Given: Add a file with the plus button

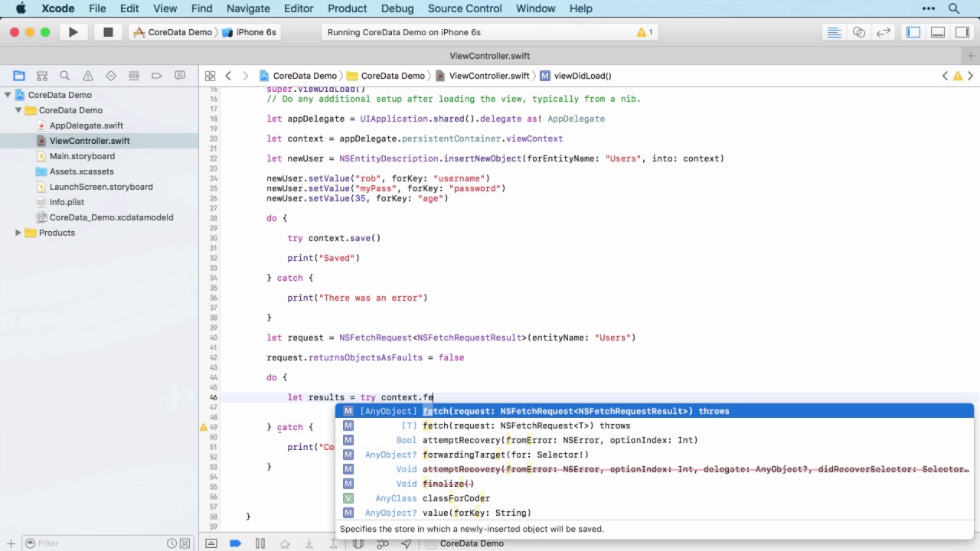Looking at the screenshot, I should point(11,543).
